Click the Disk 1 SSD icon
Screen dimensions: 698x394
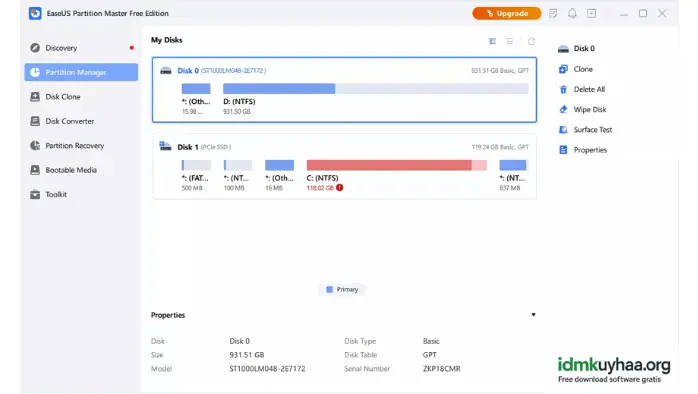(x=165, y=146)
